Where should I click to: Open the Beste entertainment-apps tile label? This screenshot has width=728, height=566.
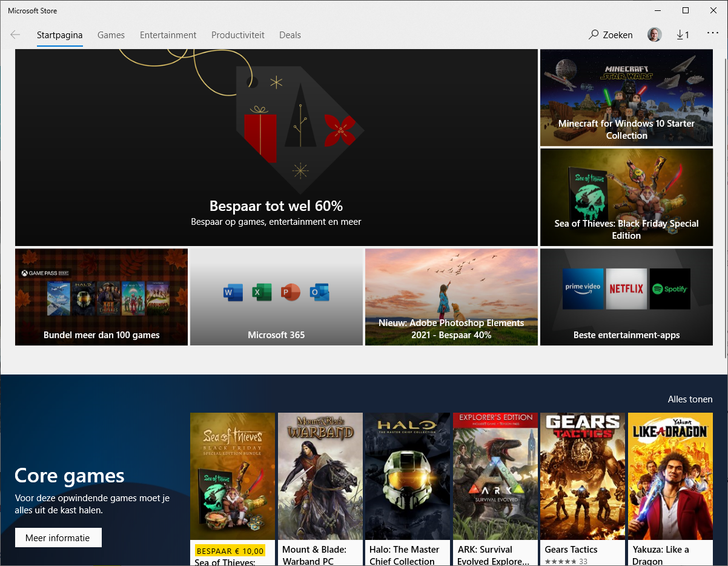[626, 335]
